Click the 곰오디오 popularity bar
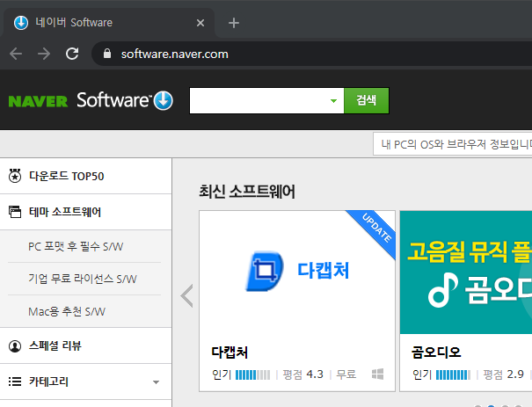Image resolution: width=532 pixels, height=407 pixels. coord(453,374)
